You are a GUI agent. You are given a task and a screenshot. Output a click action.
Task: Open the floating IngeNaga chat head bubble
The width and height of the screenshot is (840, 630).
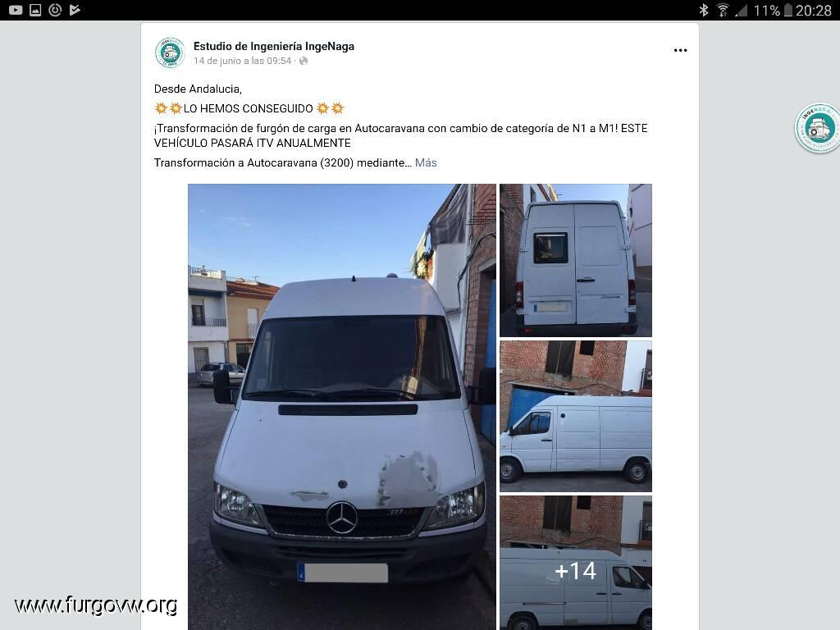point(818,128)
